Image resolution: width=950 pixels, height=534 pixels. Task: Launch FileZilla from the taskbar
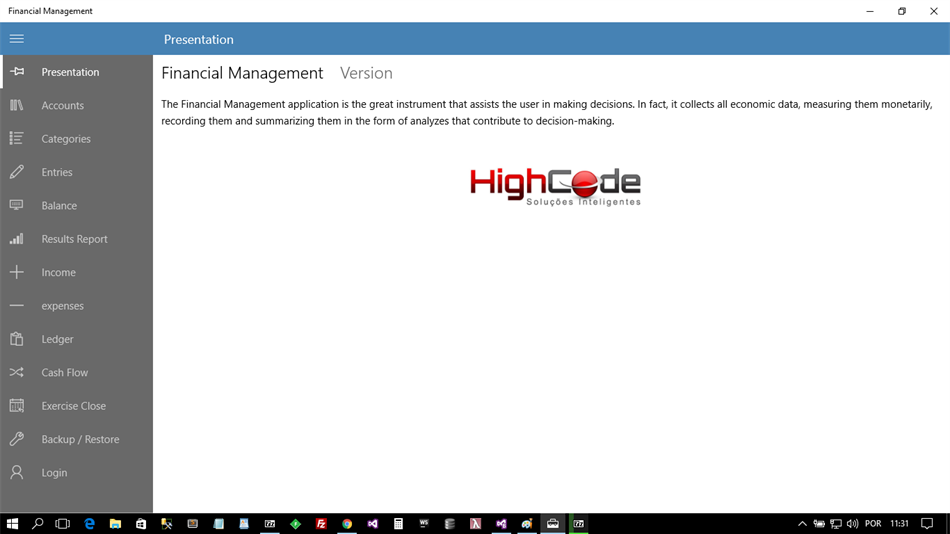321,524
